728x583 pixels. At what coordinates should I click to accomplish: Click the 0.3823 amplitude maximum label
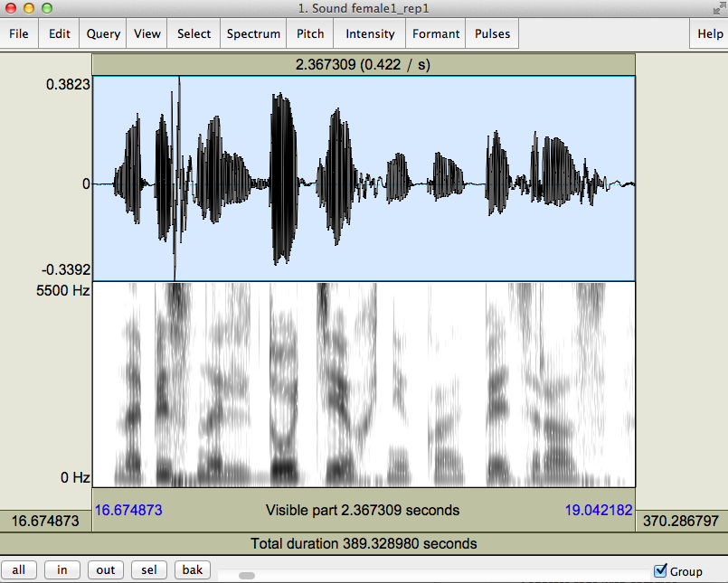[x=68, y=84]
